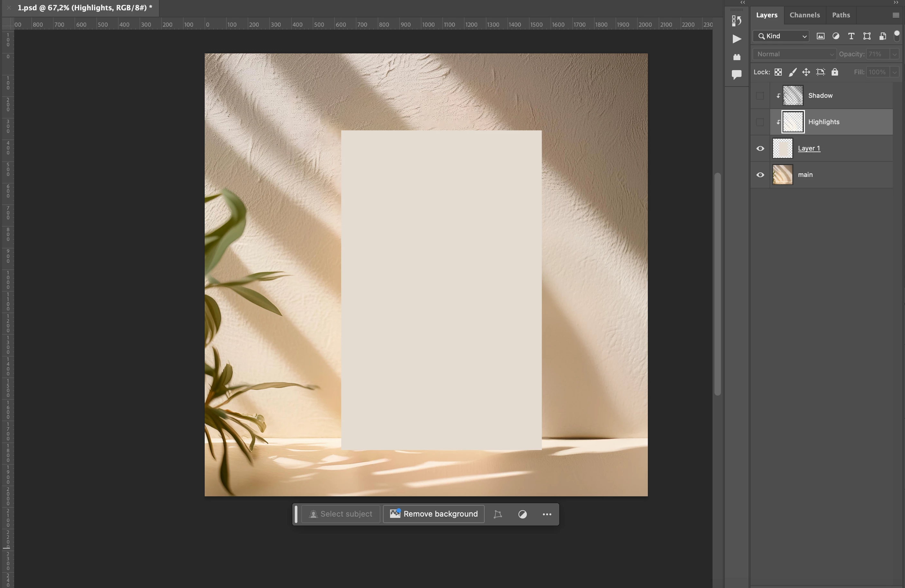
Task: Switch to the Channels tab
Action: [804, 15]
